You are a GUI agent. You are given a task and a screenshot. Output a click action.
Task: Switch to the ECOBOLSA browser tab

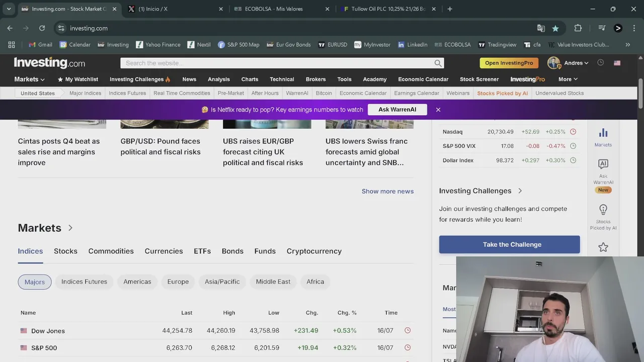click(x=282, y=9)
